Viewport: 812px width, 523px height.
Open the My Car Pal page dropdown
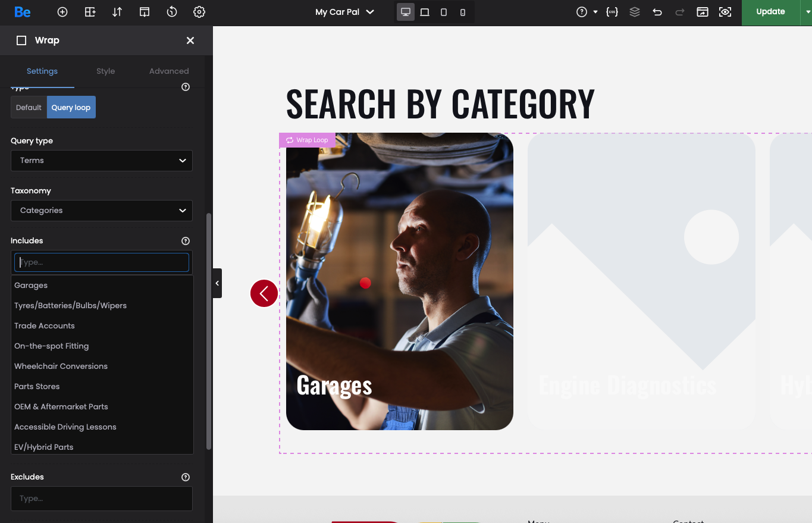345,12
